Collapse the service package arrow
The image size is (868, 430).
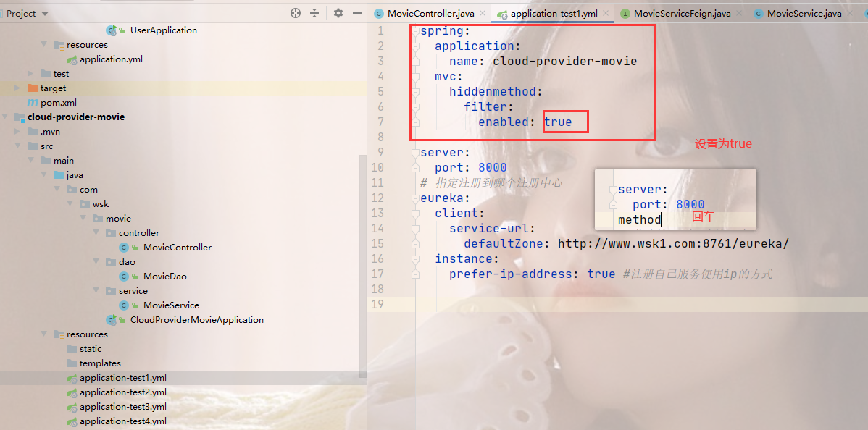pyautogui.click(x=96, y=290)
